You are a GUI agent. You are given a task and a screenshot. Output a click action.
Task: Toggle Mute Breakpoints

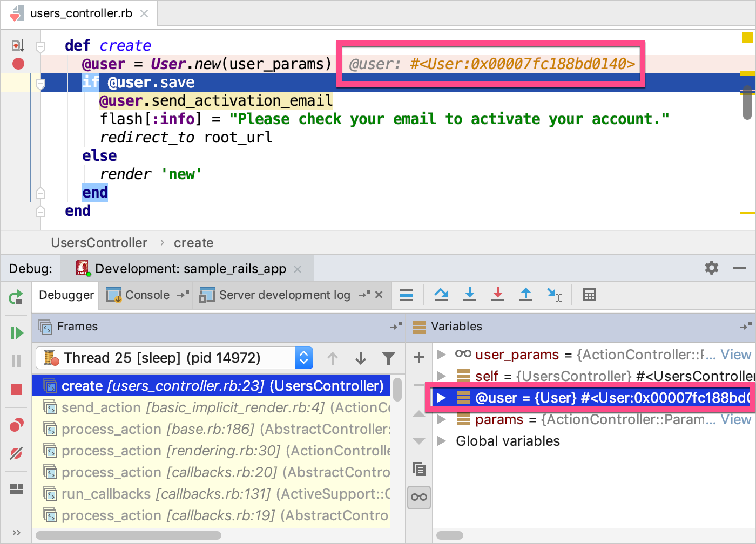point(16,453)
